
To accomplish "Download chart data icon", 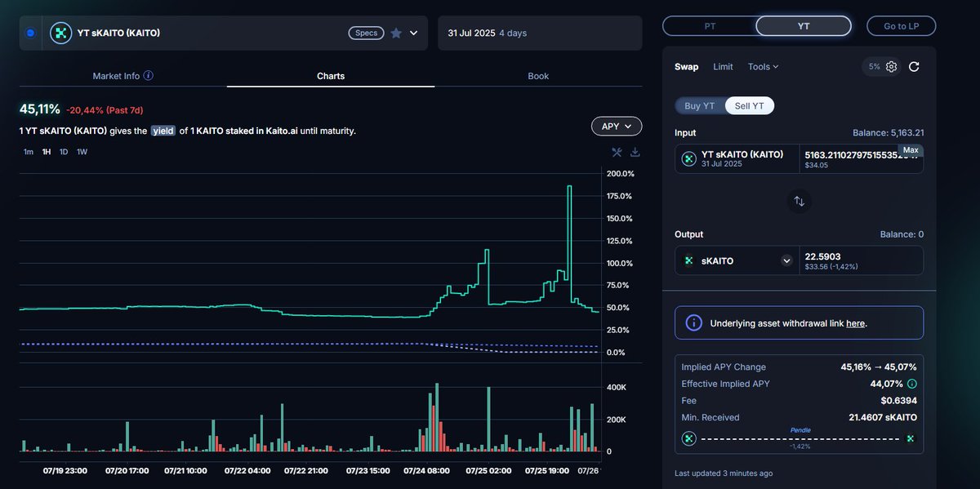I will pyautogui.click(x=635, y=152).
